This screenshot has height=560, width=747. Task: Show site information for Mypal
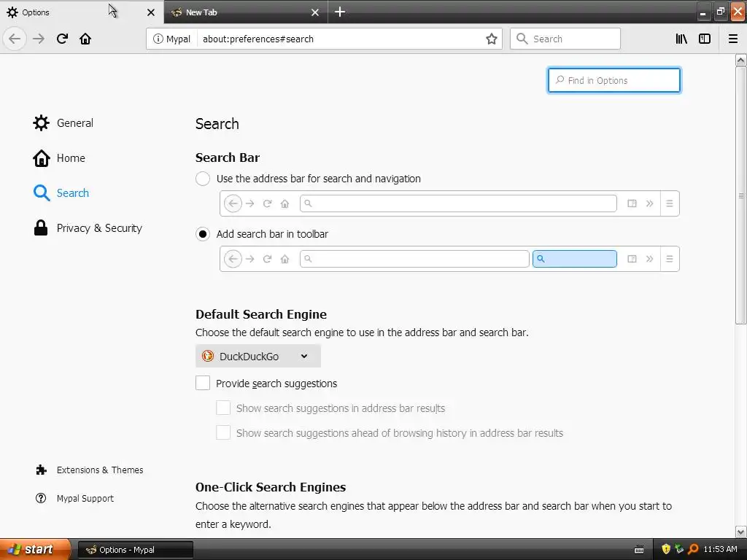(171, 39)
